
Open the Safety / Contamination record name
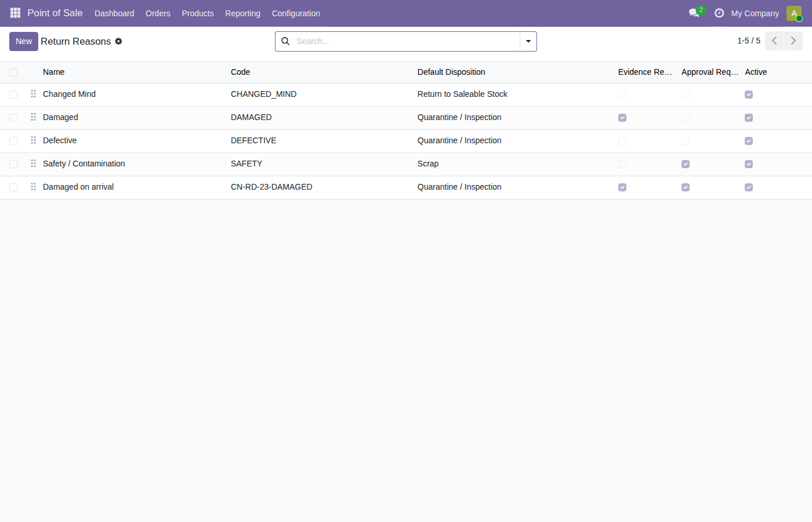[x=84, y=164]
